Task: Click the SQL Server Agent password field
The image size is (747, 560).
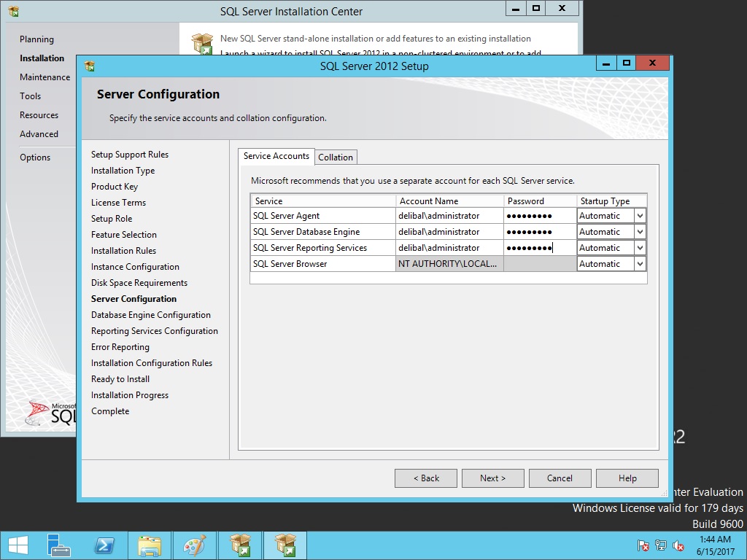Action: (x=539, y=216)
